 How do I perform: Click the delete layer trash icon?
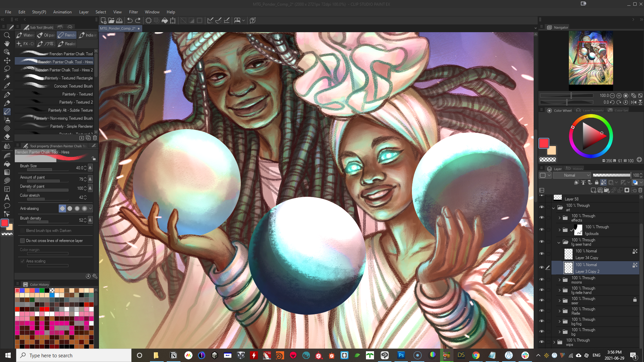[640, 190]
